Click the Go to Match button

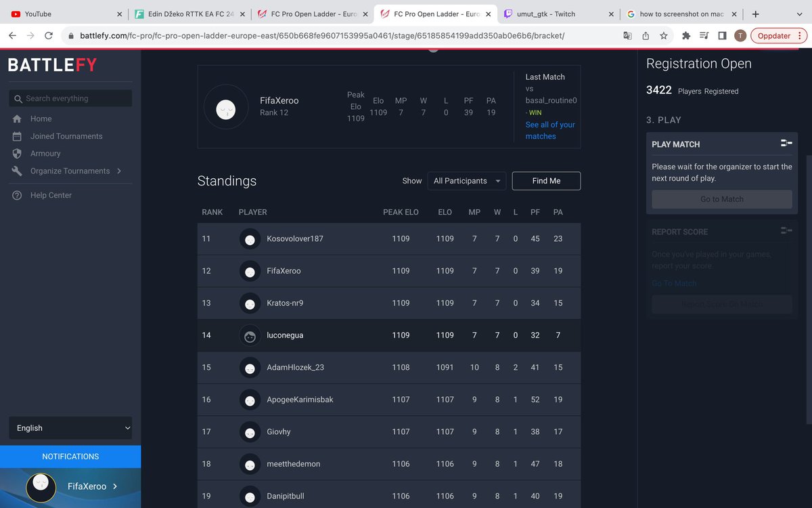coord(722,199)
